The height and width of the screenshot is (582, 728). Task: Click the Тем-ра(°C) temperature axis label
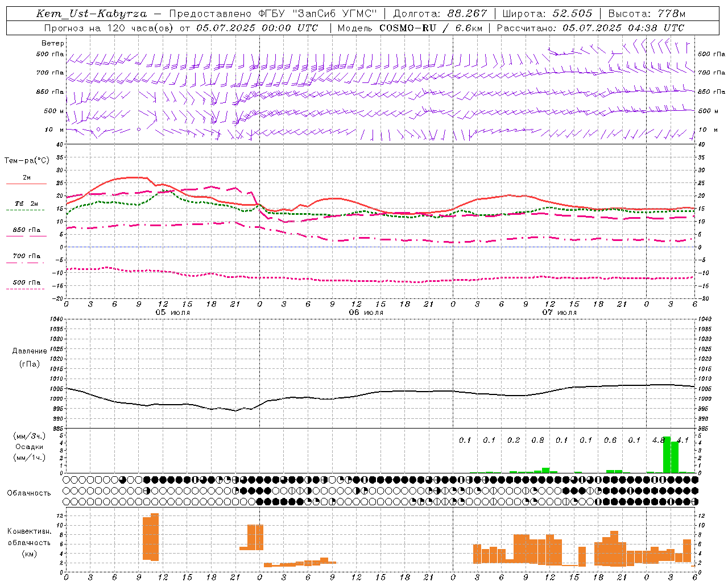click(27, 161)
